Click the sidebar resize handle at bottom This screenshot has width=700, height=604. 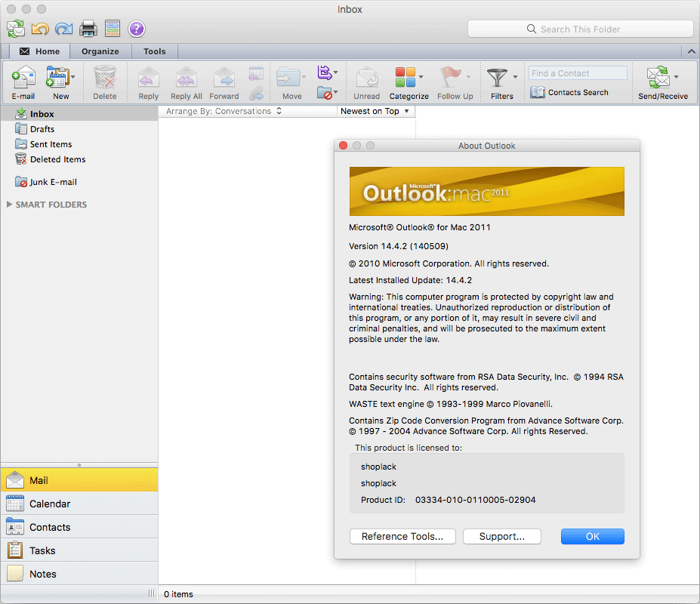(151, 593)
